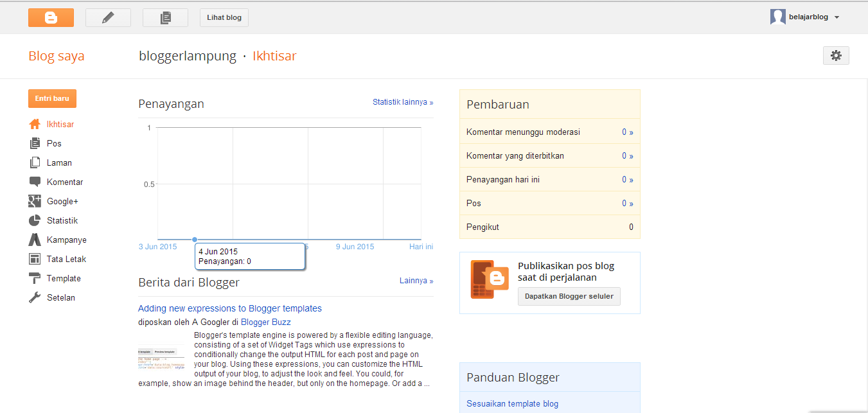Click the layout grid icon next to Tata Letak
868x413 pixels.
click(35, 259)
